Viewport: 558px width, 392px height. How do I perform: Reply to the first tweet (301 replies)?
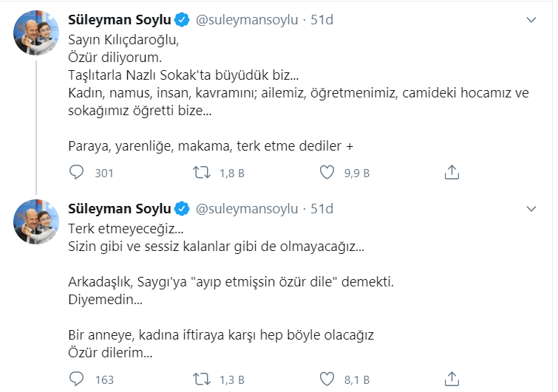pyautogui.click(x=78, y=172)
